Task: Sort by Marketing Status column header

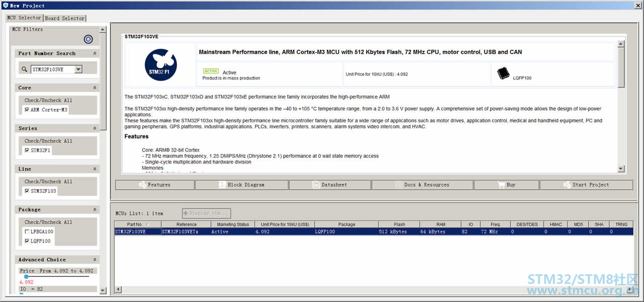Action: click(x=233, y=224)
